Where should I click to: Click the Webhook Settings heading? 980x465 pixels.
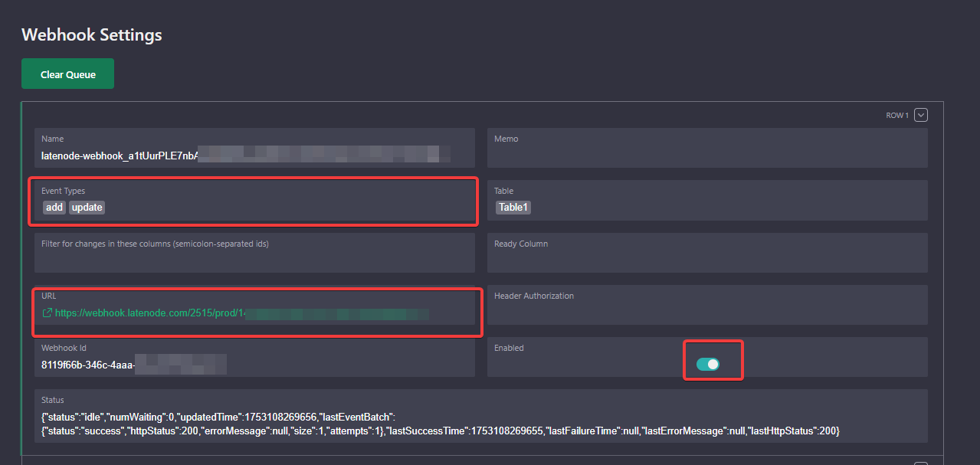pos(92,34)
